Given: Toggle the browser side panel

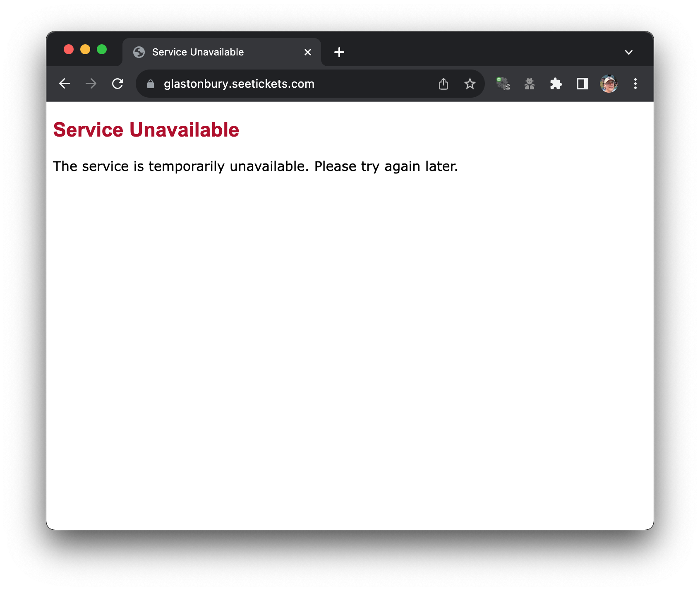Looking at the screenshot, I should click(x=583, y=84).
